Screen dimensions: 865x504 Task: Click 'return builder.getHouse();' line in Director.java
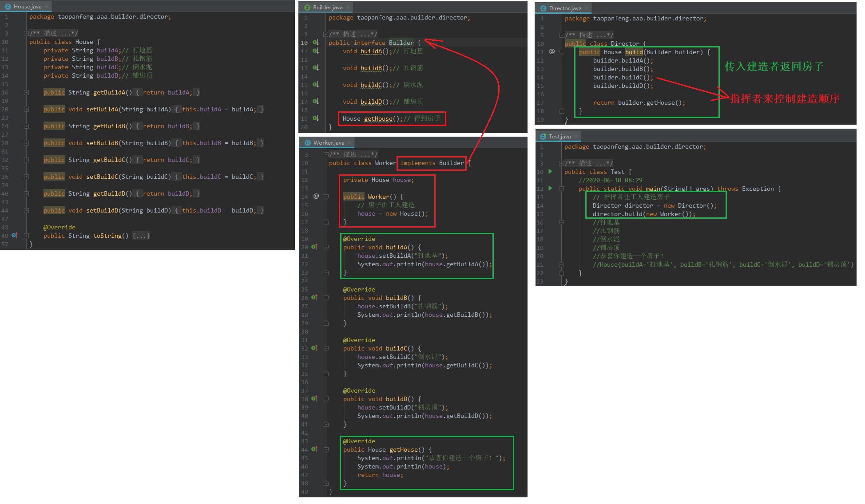639,102
